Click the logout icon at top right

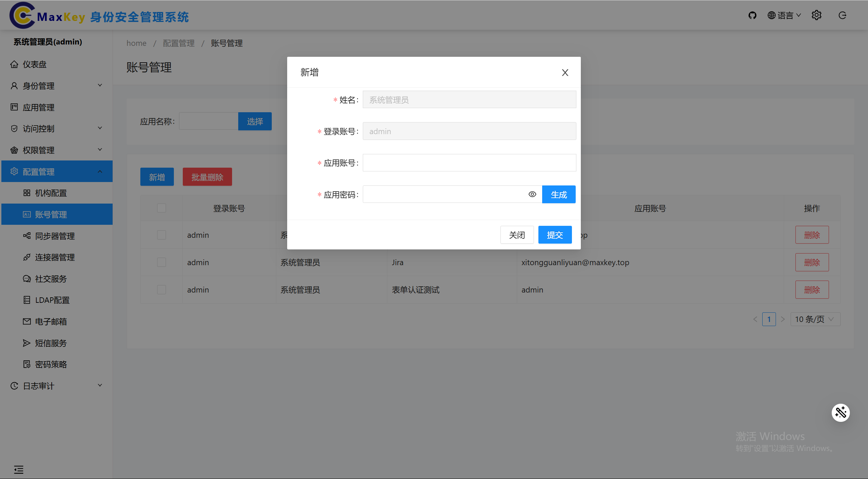coord(842,15)
